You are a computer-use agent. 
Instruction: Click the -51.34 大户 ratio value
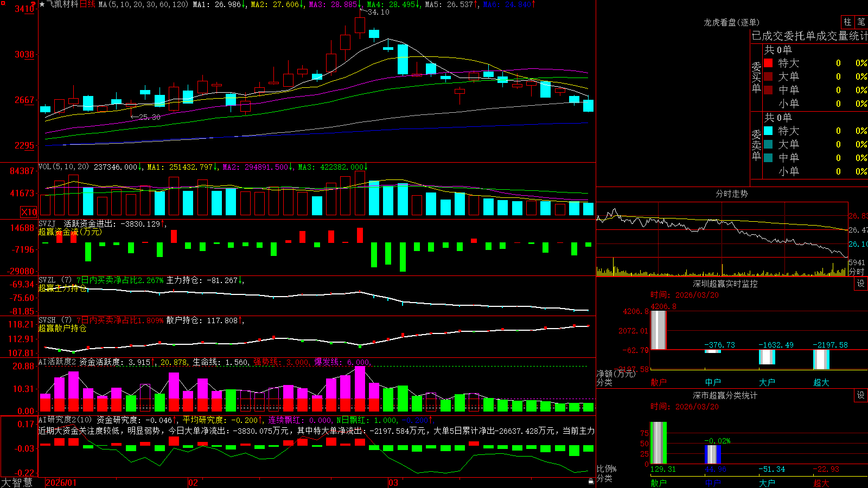coord(771,469)
